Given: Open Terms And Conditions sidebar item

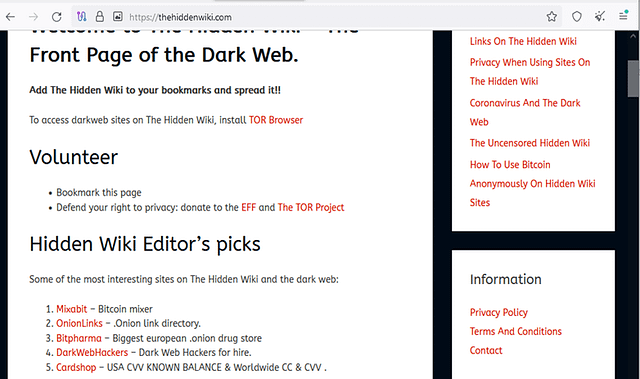Looking at the screenshot, I should (x=516, y=331).
